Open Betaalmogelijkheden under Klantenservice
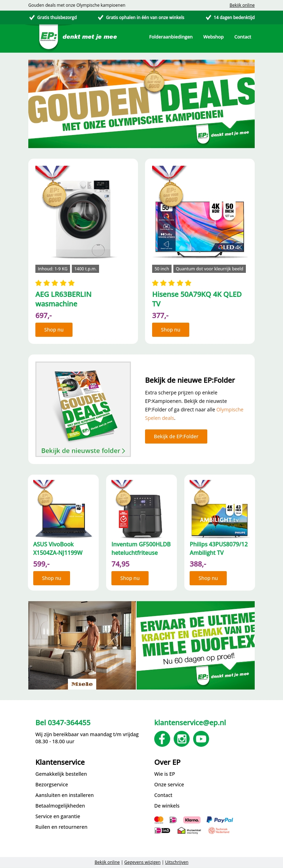 click(60, 805)
